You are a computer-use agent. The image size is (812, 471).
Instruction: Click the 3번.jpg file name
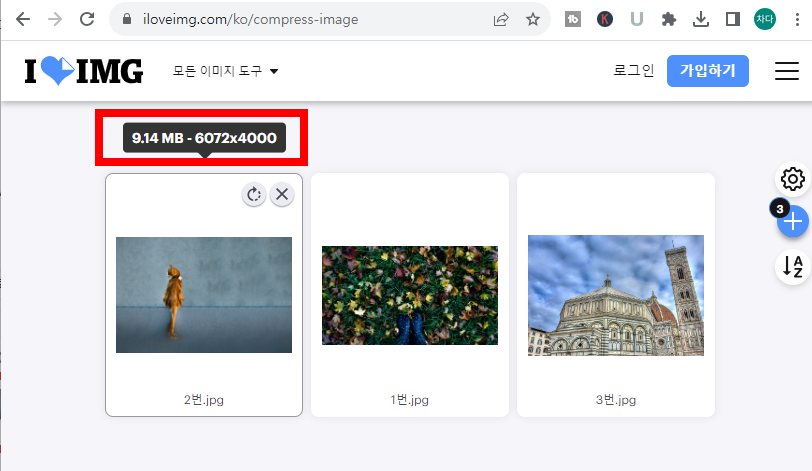point(616,400)
